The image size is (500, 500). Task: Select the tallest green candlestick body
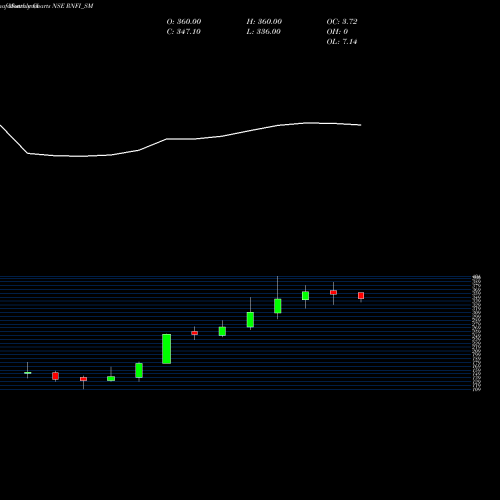tap(167, 349)
